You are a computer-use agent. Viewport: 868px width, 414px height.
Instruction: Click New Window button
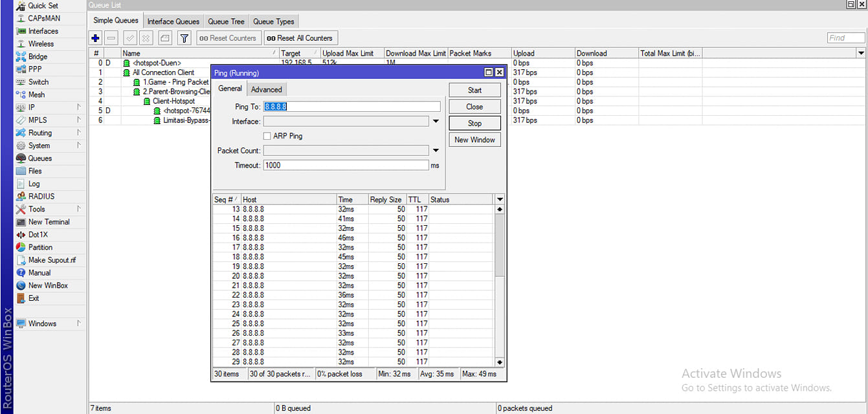[x=474, y=140]
